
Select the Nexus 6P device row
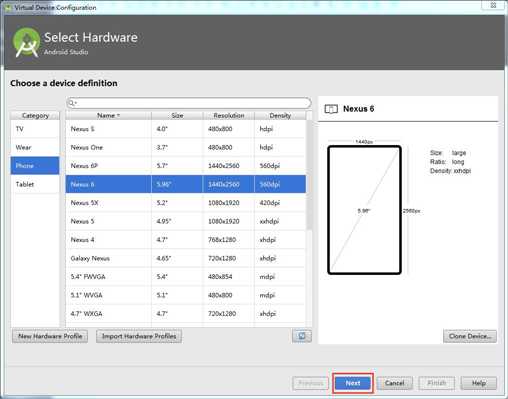[186, 166]
